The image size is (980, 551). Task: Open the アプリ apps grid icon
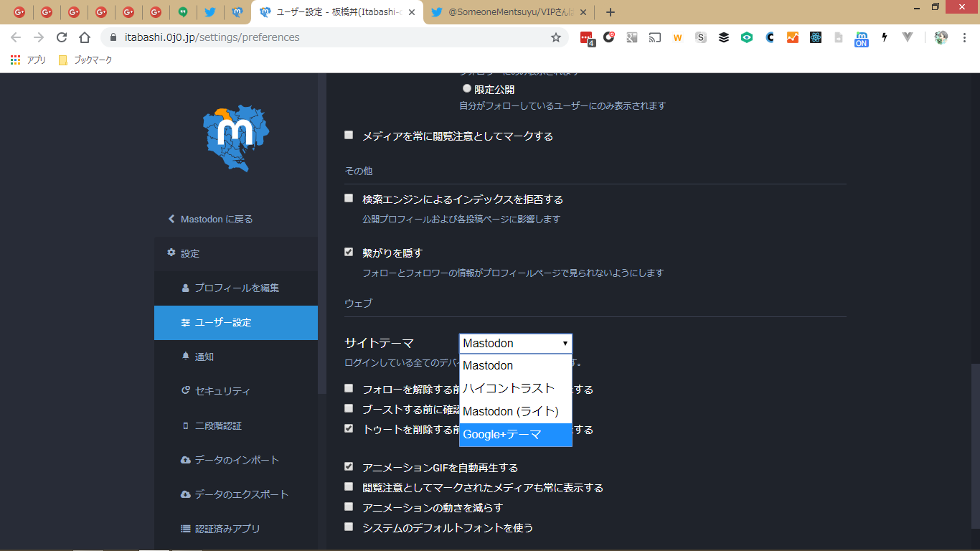[x=15, y=60]
